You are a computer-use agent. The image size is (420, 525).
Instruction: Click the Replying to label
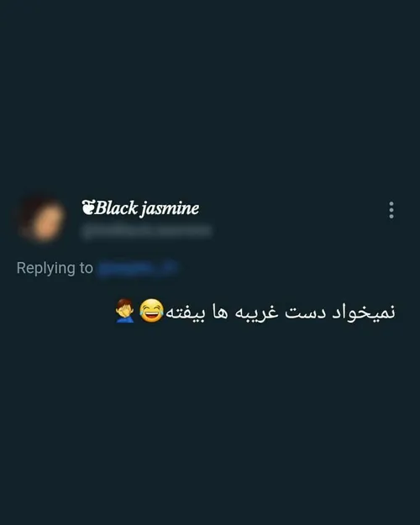click(x=55, y=268)
